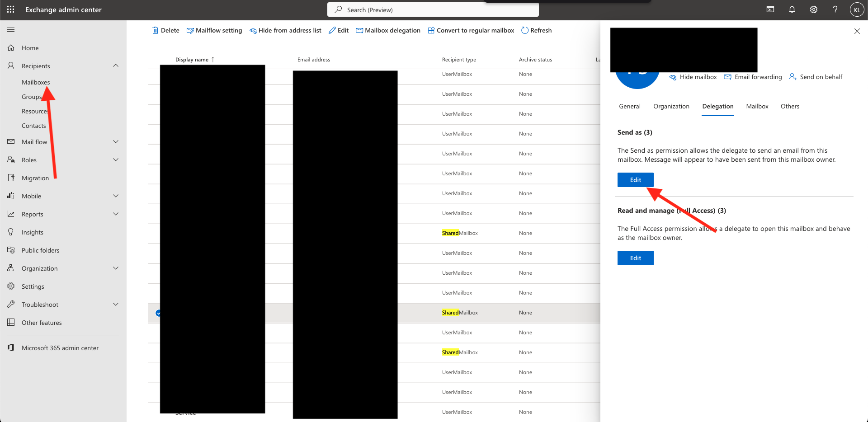The height and width of the screenshot is (422, 868).
Task: Collapse navigation with hamburger menu icon
Action: tap(11, 30)
